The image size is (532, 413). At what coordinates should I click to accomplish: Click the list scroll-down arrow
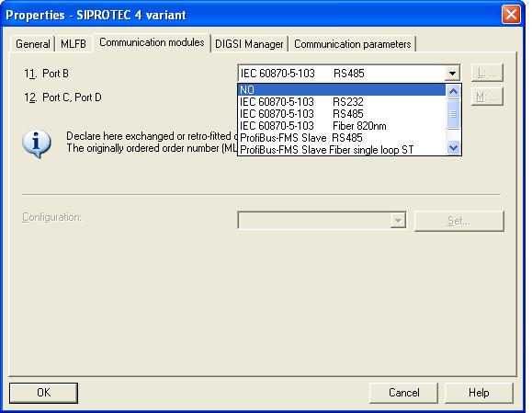454,147
